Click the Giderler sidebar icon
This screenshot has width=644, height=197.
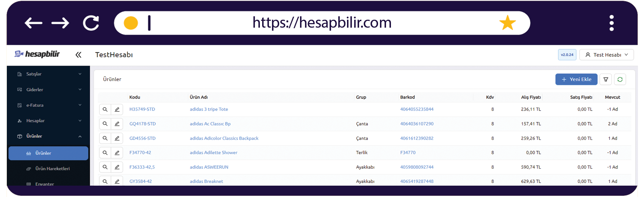click(x=20, y=90)
